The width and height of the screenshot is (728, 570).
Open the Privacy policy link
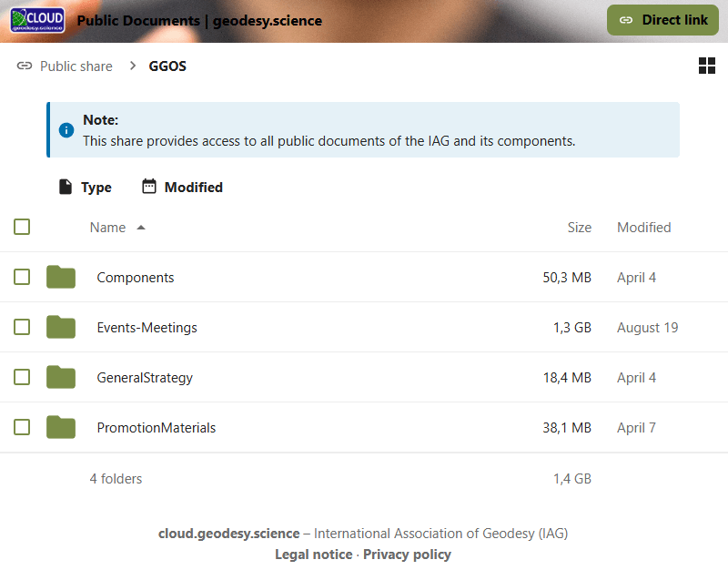pos(407,554)
